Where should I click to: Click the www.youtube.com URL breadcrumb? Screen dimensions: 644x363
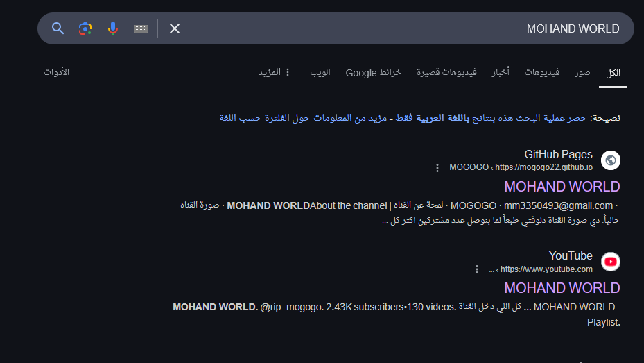541,269
